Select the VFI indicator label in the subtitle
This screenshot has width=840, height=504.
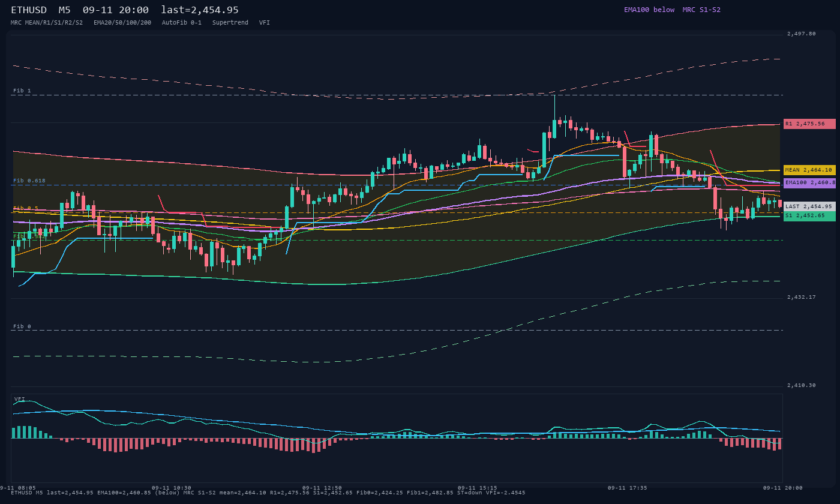265,22
